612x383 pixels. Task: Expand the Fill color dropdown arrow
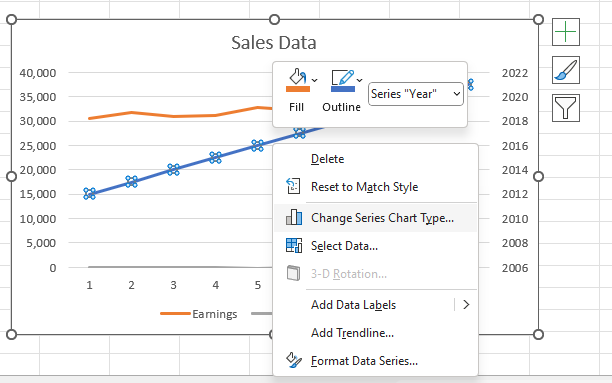pos(315,80)
